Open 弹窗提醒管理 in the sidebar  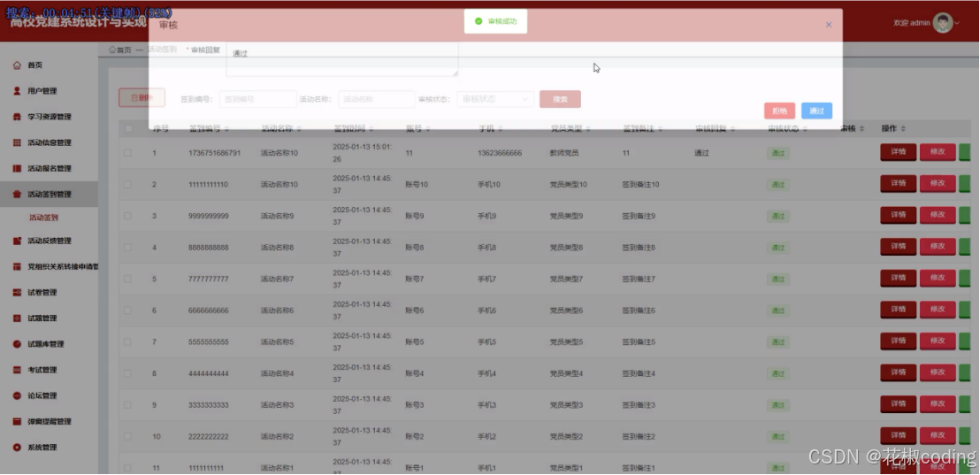(x=50, y=421)
